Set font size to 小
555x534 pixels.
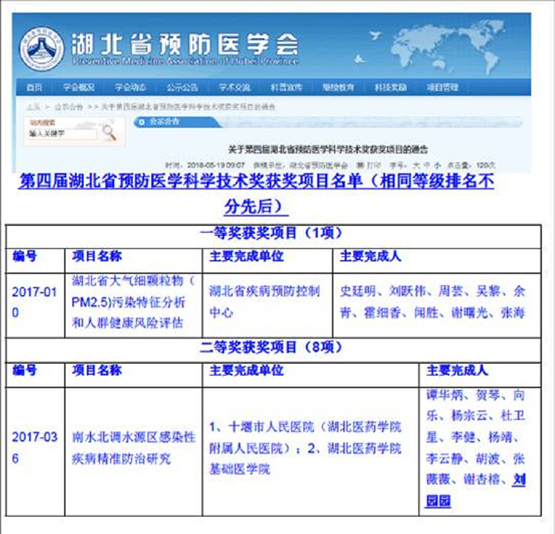click(437, 165)
